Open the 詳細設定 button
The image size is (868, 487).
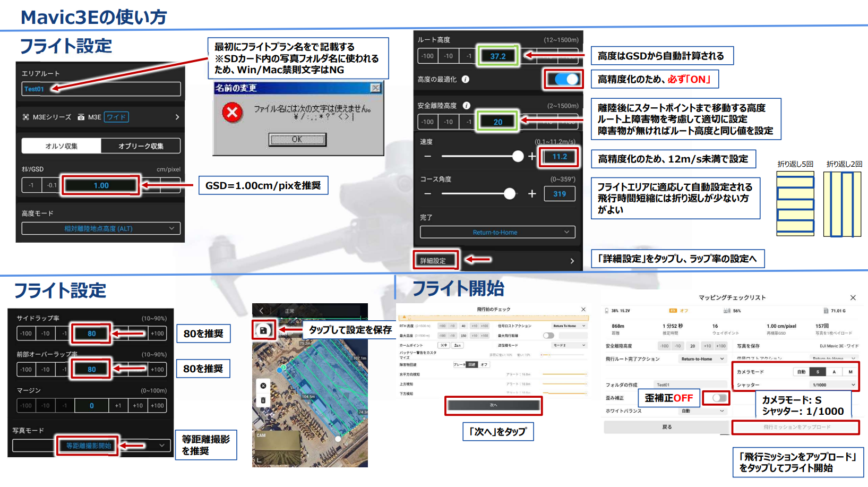click(435, 260)
